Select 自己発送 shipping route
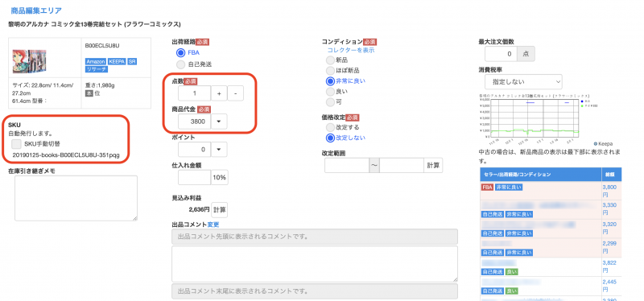Screen dimensions: 644x301 (x=180, y=64)
